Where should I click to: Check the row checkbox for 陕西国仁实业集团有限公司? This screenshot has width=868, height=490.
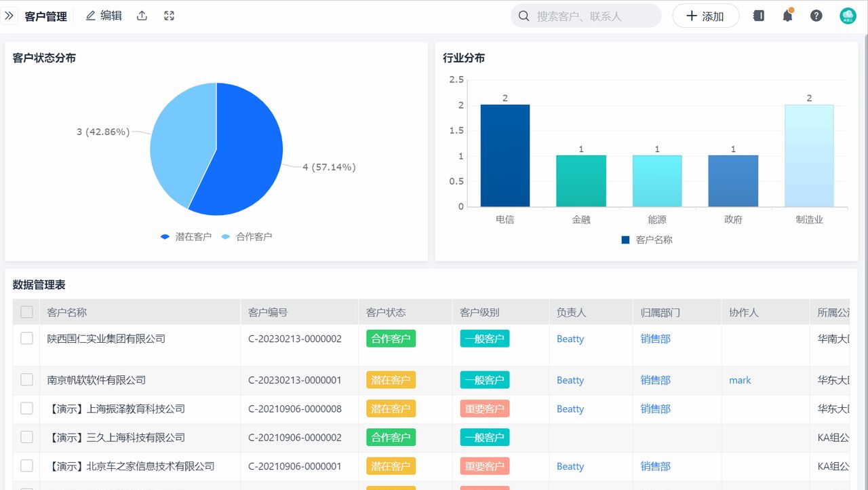tap(26, 339)
